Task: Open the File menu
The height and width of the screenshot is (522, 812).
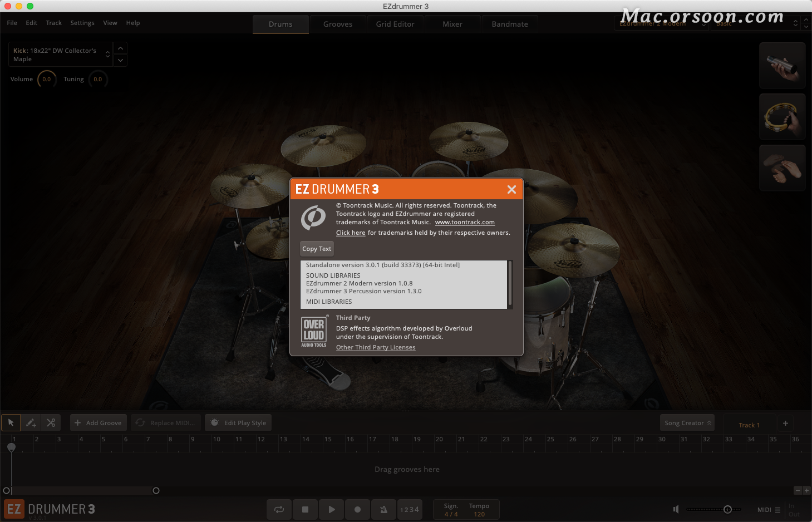Action: coord(12,23)
